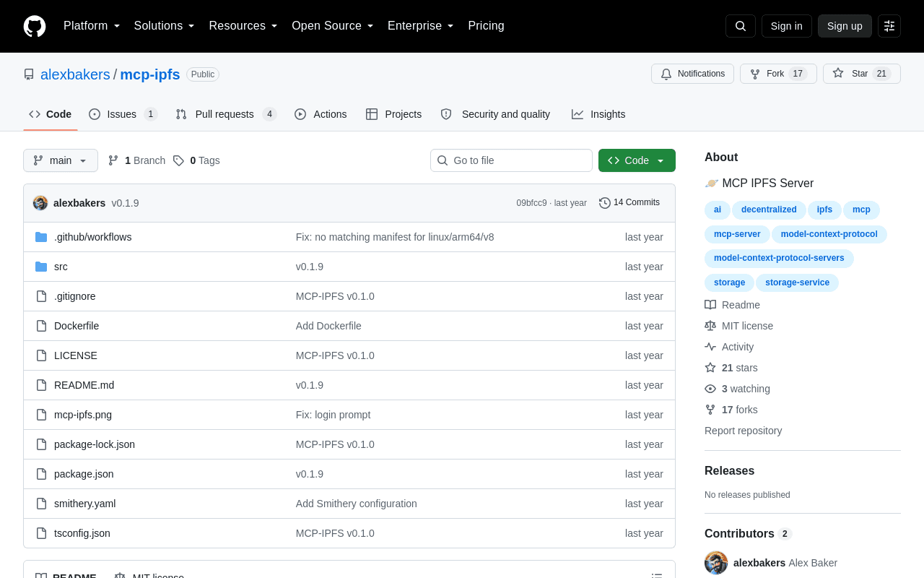924x578 pixels.
Task: Open the Insights tab
Action: click(598, 114)
